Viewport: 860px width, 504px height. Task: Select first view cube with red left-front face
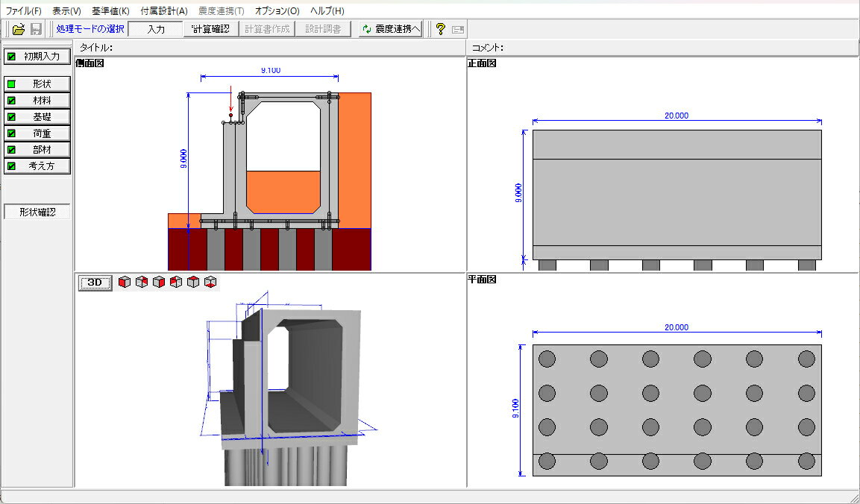coord(125,283)
